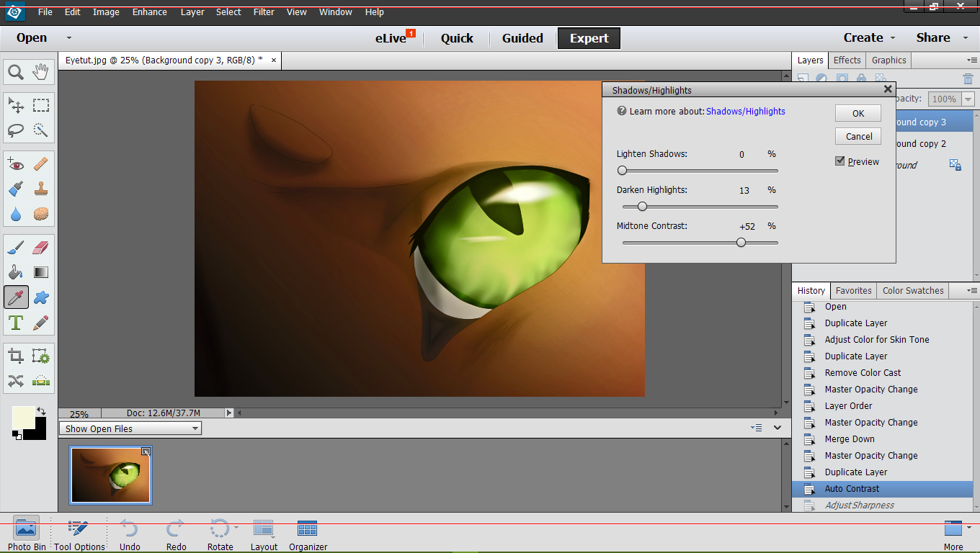980x553 pixels.
Task: Select the Spot Healing Brush tool
Action: (41, 164)
